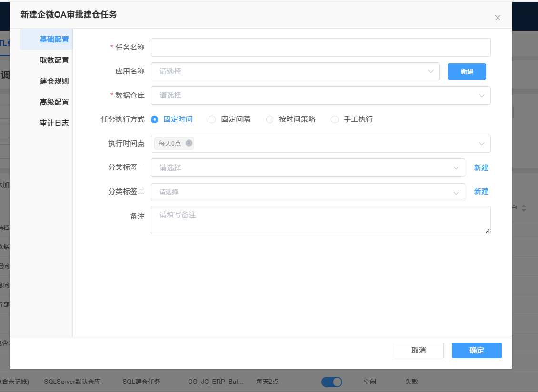Go to the 高级配置 tab

point(54,102)
